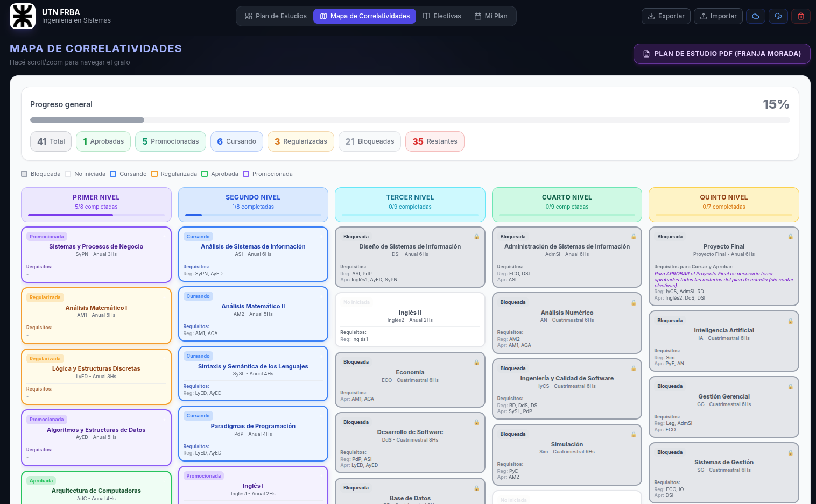Screen dimensions: 816x504
Task: Click the Primer Nivel progress bar
Action: [x=96, y=215]
